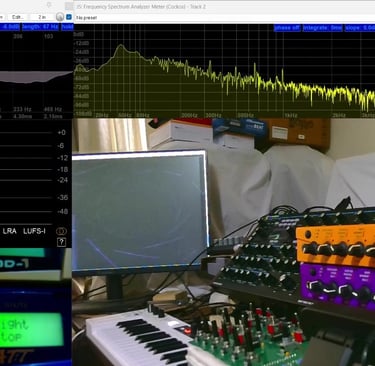
Task: Open the loudness meter help question-mark icon
Action: pos(61,242)
